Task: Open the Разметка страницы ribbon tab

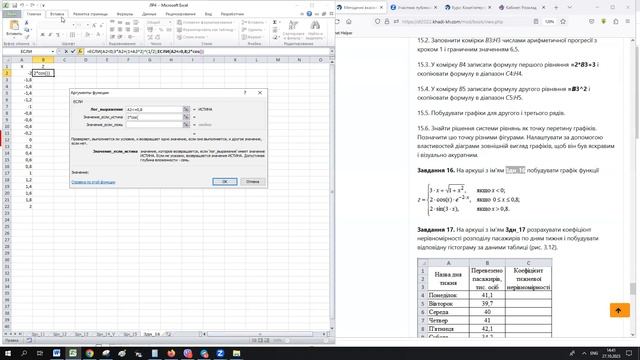Action: (90, 14)
